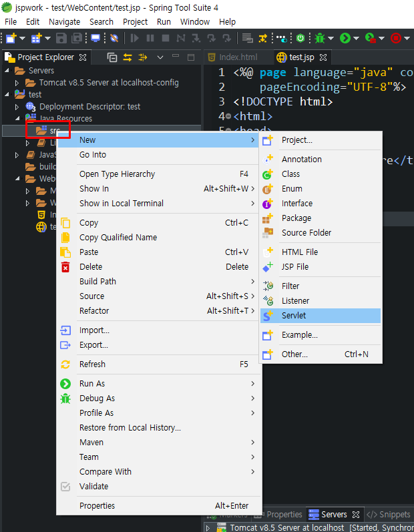Expand Tomcat v8.5 entry in Servers view
414x532 pixels.
coord(208,527)
